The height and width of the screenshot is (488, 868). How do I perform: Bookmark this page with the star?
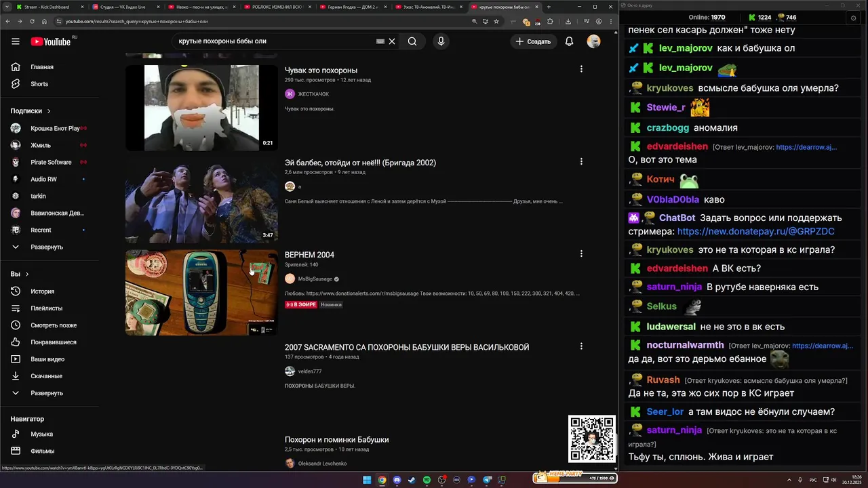click(496, 21)
